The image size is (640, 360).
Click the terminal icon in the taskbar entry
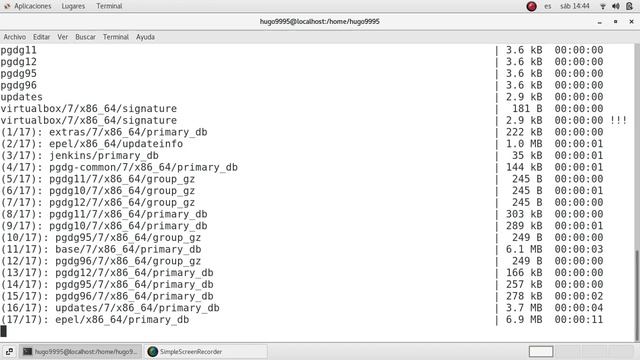click(27, 351)
